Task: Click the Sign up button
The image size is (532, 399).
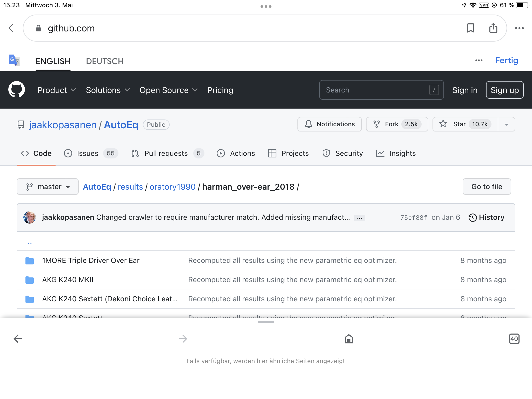Action: (504, 90)
